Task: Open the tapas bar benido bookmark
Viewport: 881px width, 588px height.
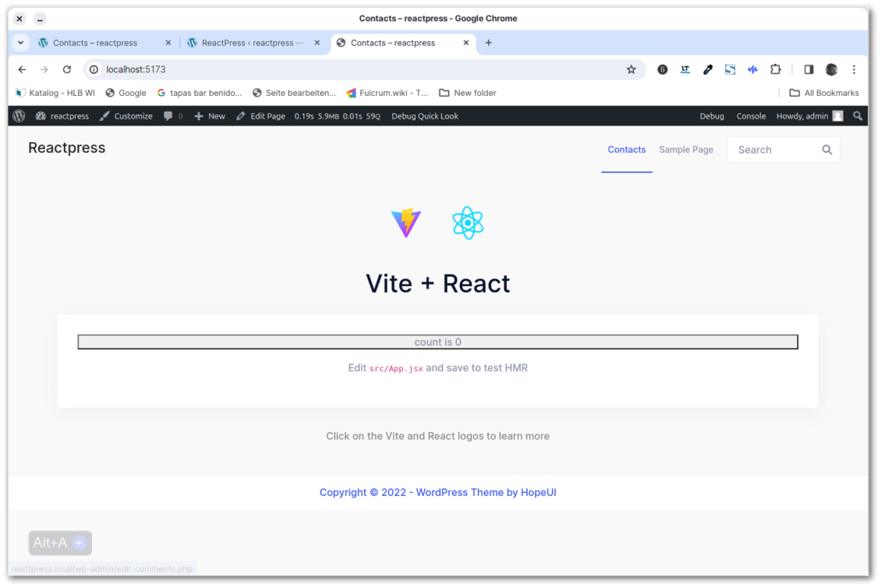Action: point(200,93)
